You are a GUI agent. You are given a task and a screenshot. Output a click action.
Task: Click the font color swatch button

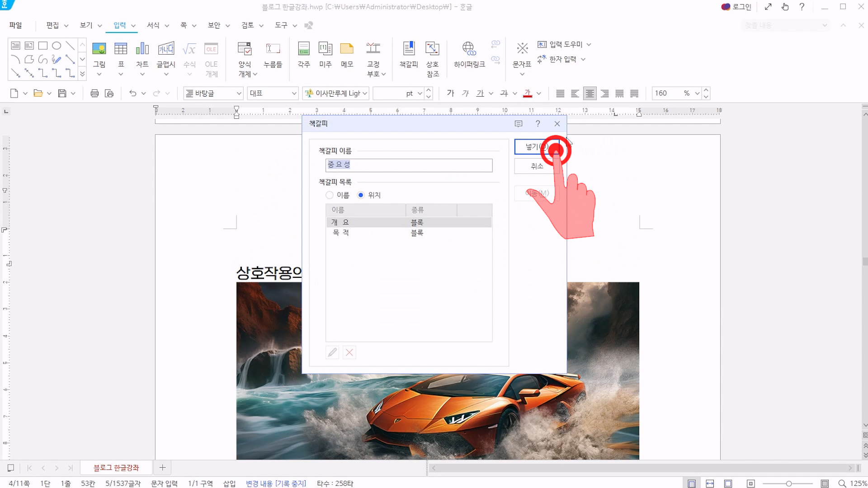[528, 94]
